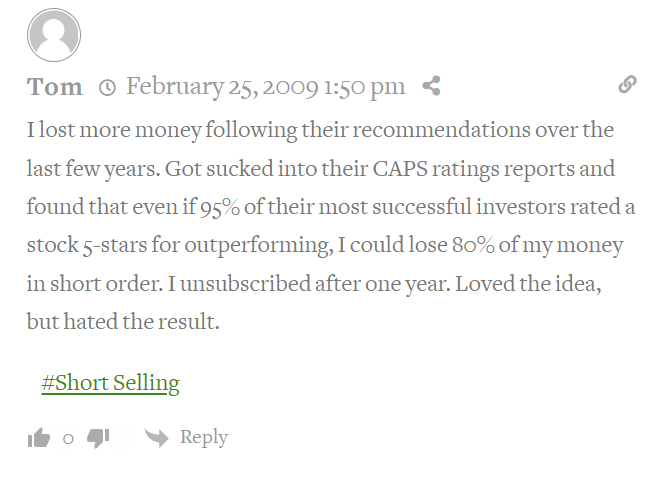The height and width of the screenshot is (482, 655).
Task: Open Tom's default avatar image
Action: 54,35
